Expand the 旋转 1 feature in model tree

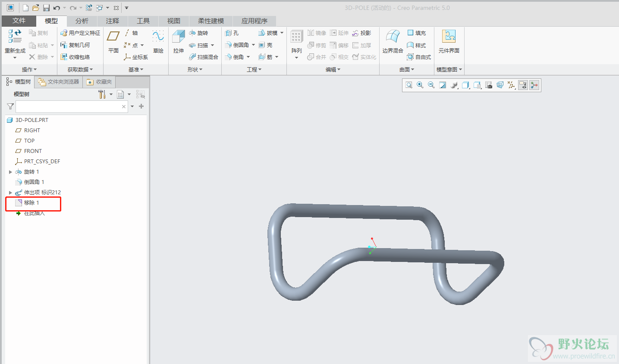click(x=10, y=172)
